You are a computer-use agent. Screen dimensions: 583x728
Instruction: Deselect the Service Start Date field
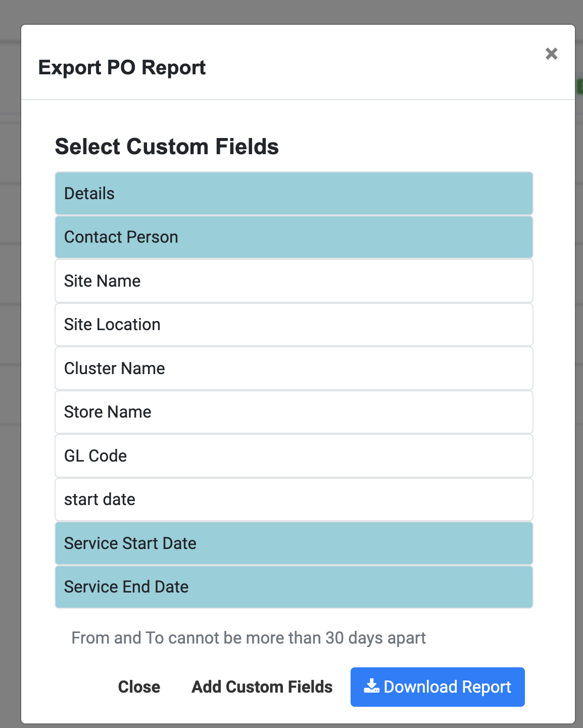(x=293, y=543)
